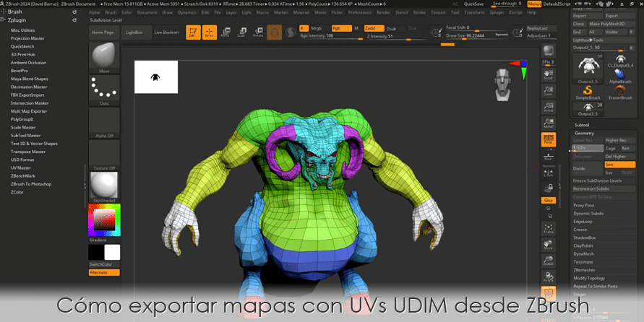
Task: Click the Zoom document icon
Action: click(x=549, y=91)
